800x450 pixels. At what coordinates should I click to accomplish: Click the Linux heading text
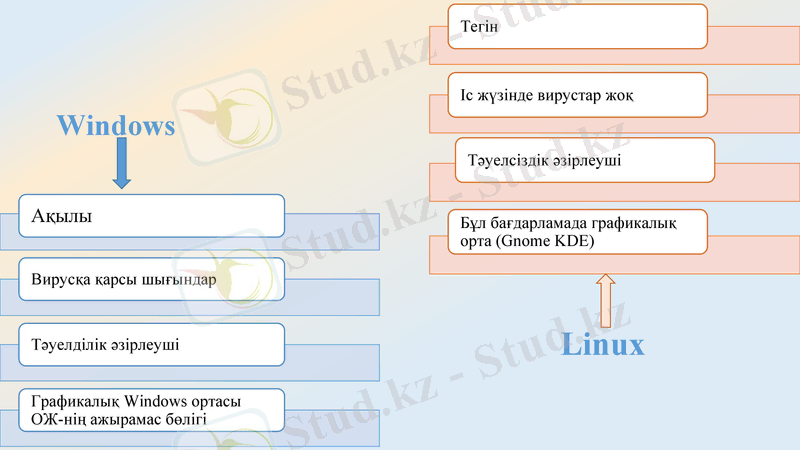[603, 344]
